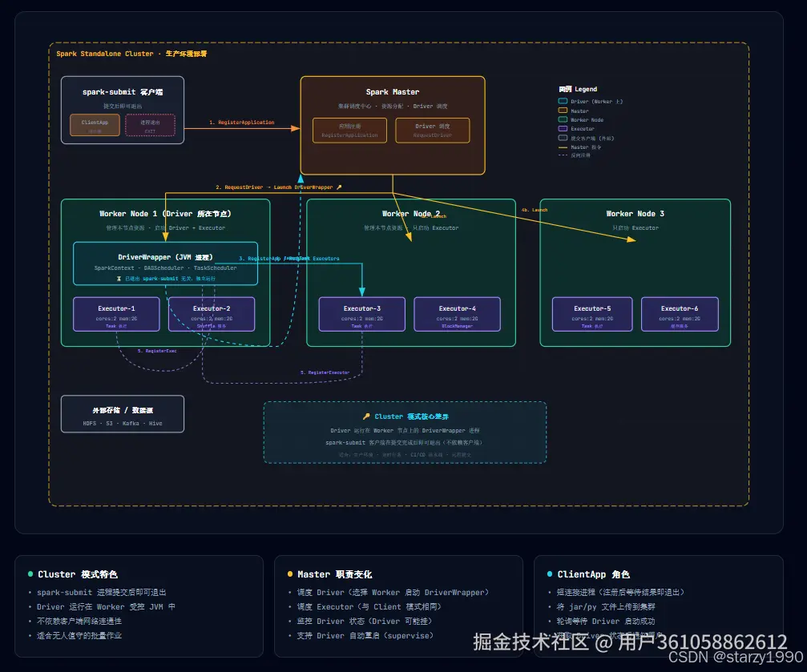Click the 调度 Executor（与 Client 模式相同）bullet
This screenshot has width=807, height=672.
(x=369, y=606)
